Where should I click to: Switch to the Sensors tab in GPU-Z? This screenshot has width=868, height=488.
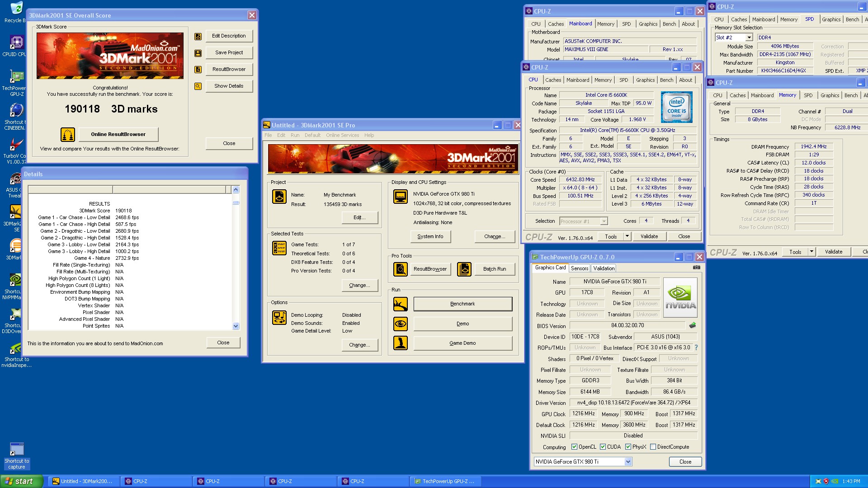coord(580,268)
